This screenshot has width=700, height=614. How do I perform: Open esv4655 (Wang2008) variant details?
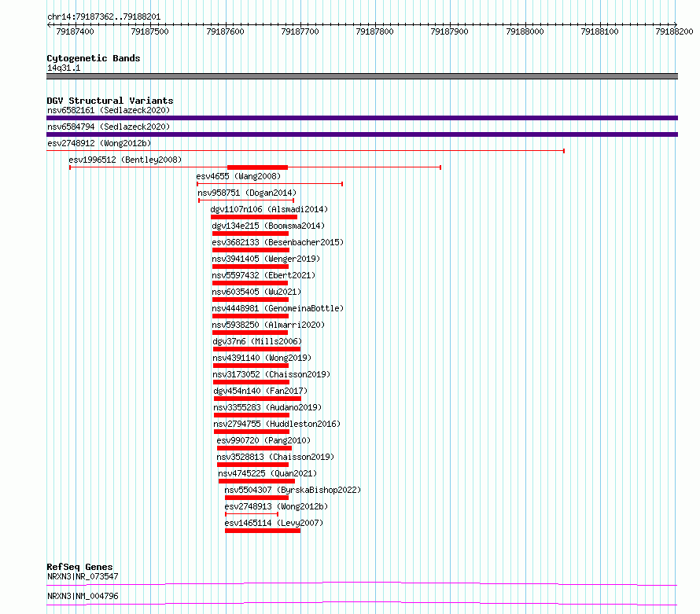point(238,176)
